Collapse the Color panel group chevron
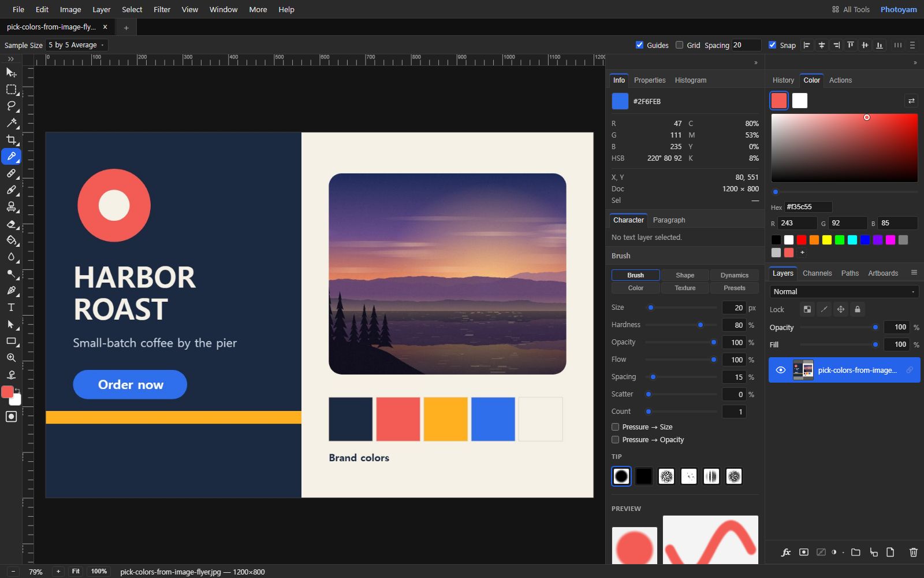The image size is (924, 578). coord(915,62)
